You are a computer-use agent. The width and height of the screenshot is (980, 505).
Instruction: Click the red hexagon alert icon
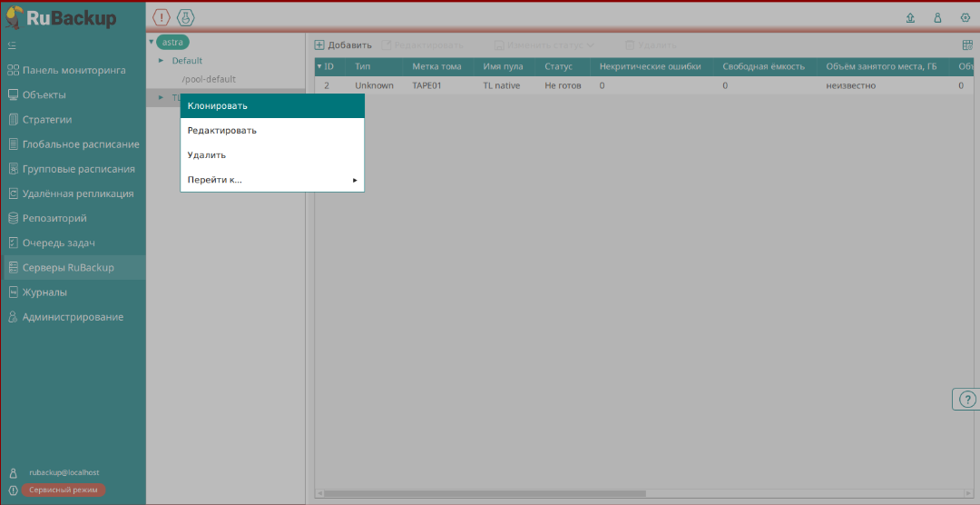click(x=161, y=17)
